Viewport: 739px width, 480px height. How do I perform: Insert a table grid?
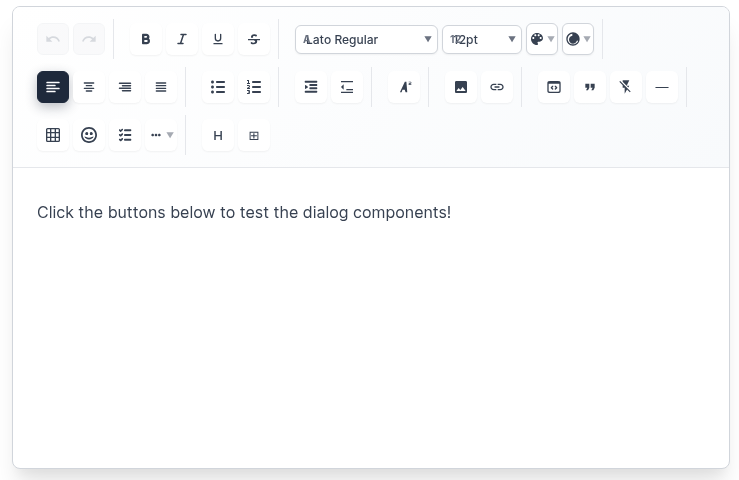click(53, 135)
